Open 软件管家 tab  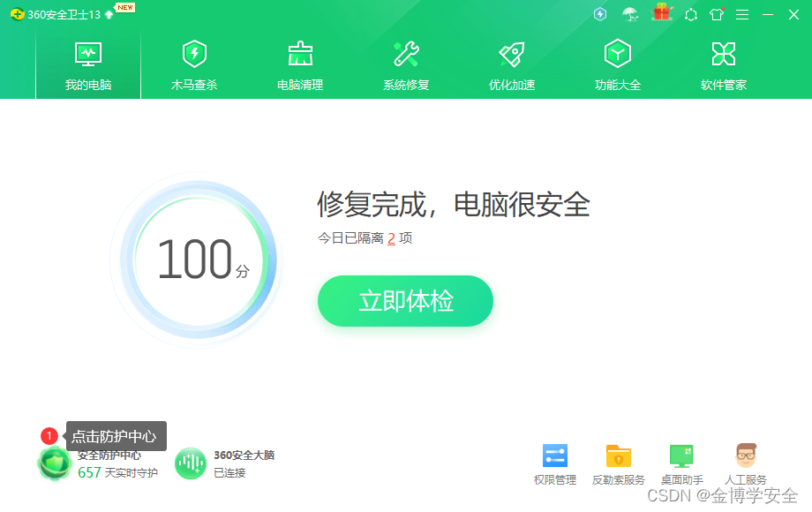tap(724, 65)
